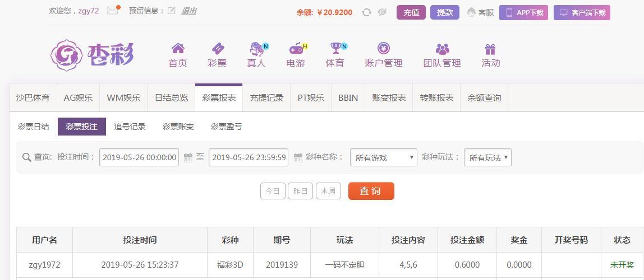
Task: Select 追号记录 sub-tab
Action: click(130, 127)
